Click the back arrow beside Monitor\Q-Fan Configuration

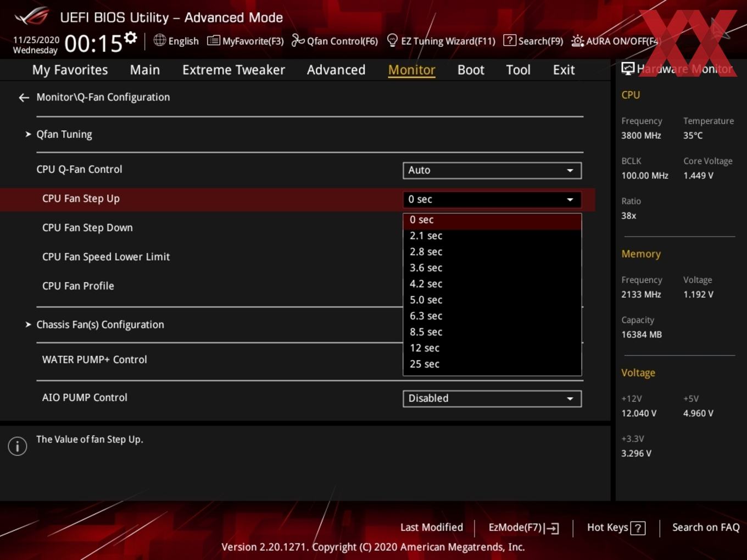point(24,98)
